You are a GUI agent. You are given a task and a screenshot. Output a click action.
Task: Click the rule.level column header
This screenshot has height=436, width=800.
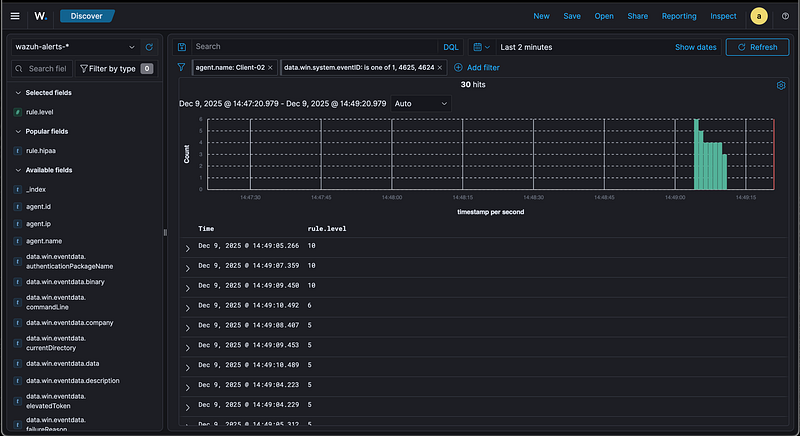327,229
